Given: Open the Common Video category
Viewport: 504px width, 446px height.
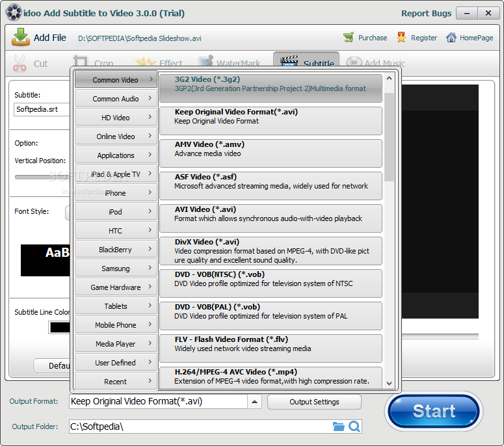Looking at the screenshot, I should coord(116,80).
